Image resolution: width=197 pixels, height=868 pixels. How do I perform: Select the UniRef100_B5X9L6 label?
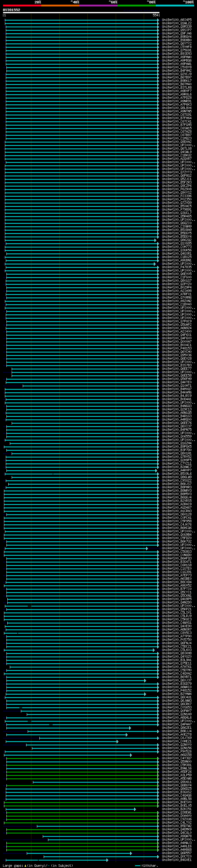pos(177,474)
